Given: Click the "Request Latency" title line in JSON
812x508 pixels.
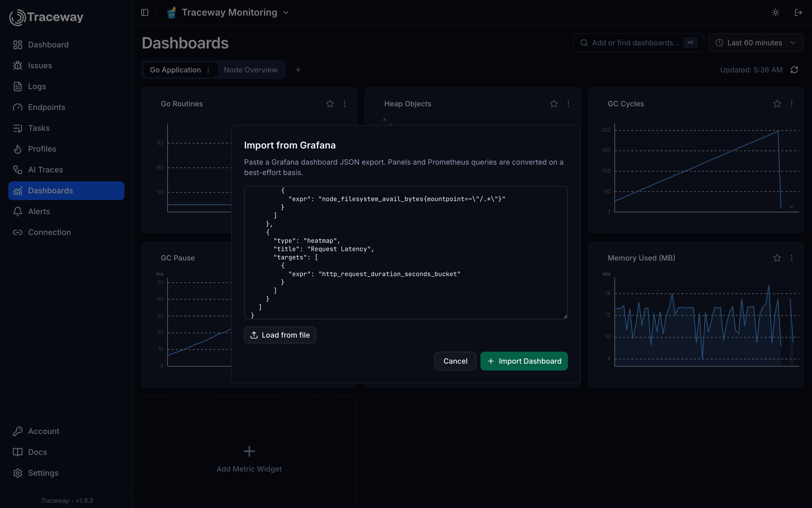Looking at the screenshot, I should point(323,249).
